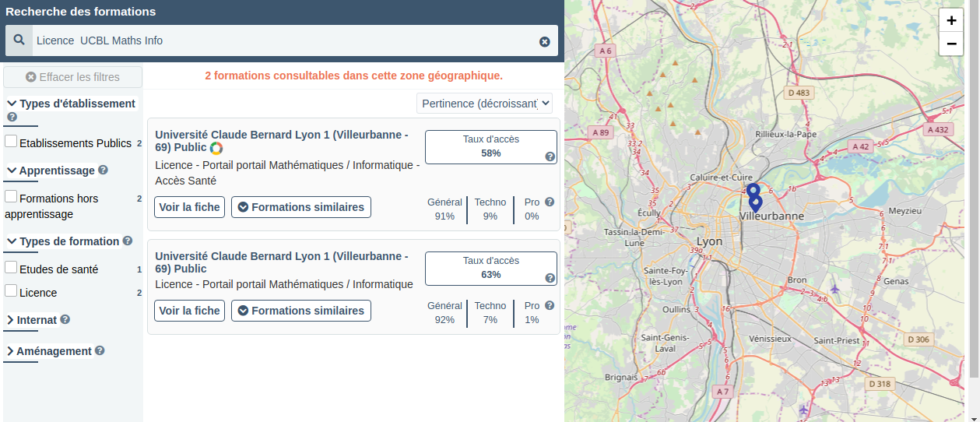980x422 pixels.
Task: Click help icon in 58% Taux d'accès box
Action: 550,156
